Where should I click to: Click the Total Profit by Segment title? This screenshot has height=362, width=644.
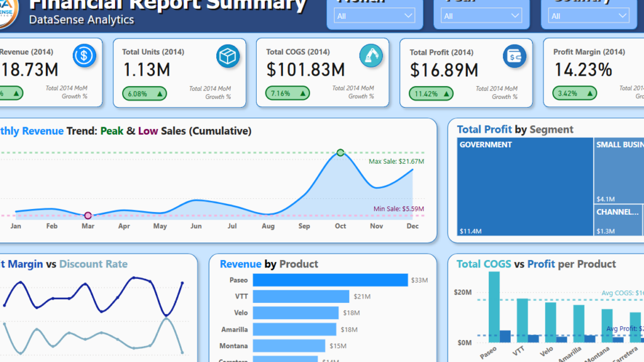click(x=515, y=130)
